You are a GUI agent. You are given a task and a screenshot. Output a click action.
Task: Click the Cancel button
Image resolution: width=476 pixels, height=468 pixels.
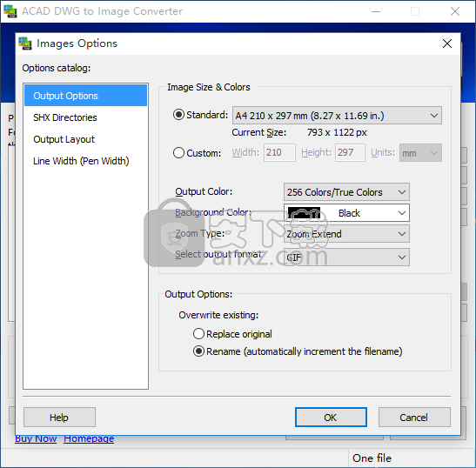(414, 418)
